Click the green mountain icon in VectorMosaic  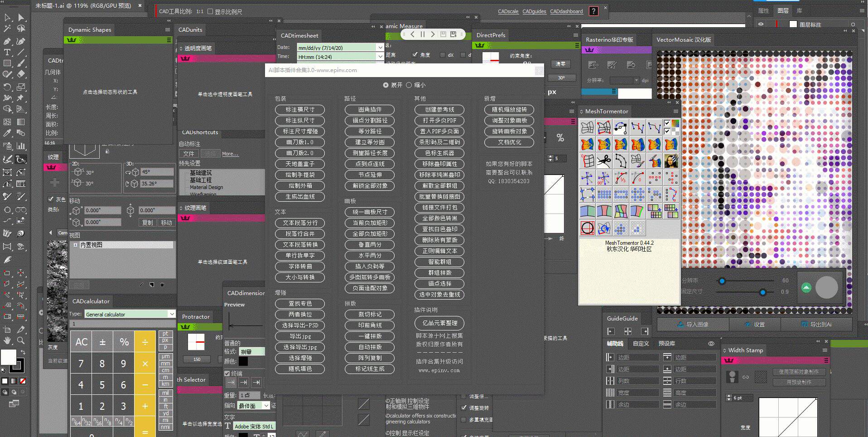point(806,287)
